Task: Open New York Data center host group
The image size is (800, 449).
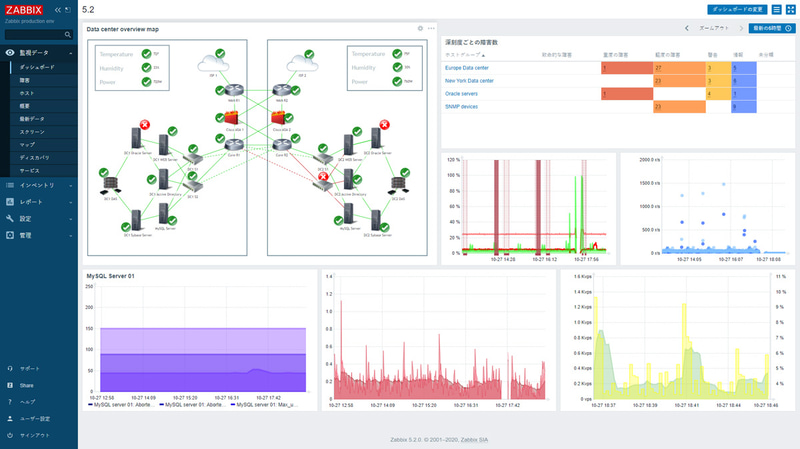Action: coord(469,81)
